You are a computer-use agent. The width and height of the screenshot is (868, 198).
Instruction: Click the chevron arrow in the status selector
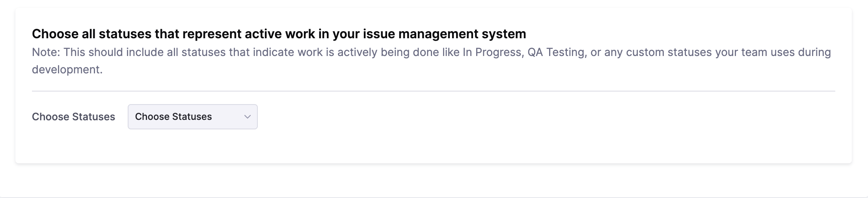pos(248,117)
